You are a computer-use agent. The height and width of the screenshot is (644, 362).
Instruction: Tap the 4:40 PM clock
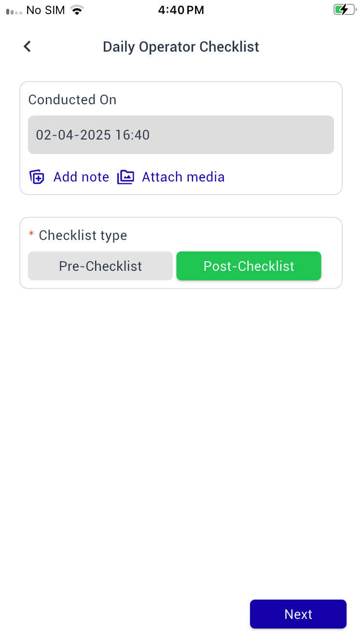(181, 10)
